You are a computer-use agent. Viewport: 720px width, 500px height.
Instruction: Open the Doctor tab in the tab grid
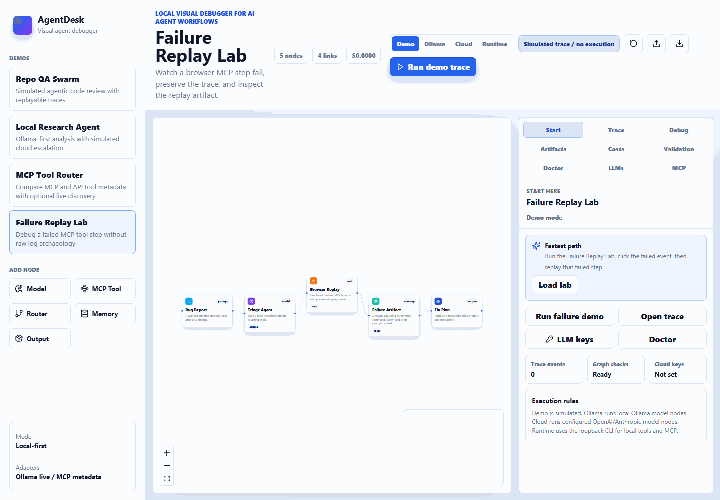tap(553, 168)
